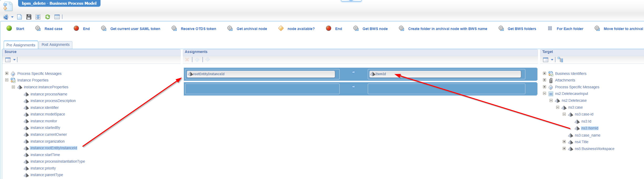This screenshot has height=179, width=644.
Task: Open the calendar grid toolbar icon
Action: coord(57,17)
